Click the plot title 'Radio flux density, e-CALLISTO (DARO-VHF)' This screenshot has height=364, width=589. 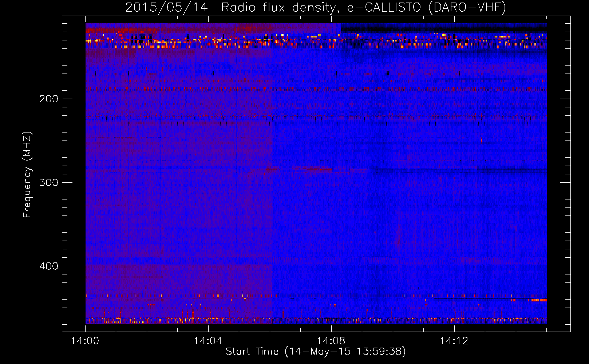coord(364,7)
